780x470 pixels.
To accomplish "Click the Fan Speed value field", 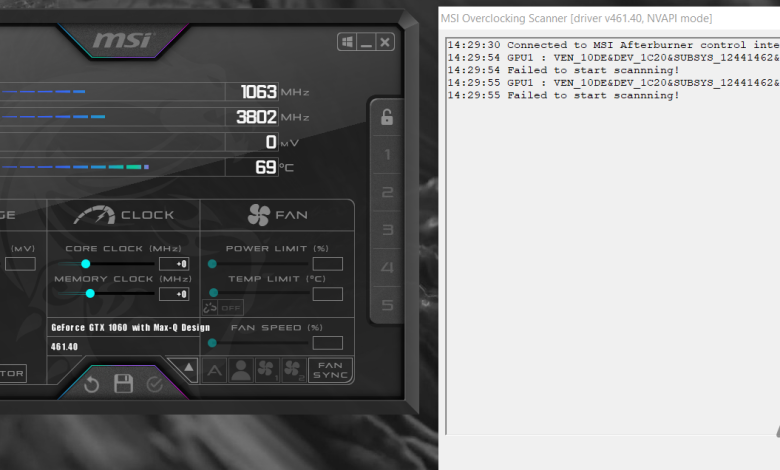I will (x=328, y=343).
